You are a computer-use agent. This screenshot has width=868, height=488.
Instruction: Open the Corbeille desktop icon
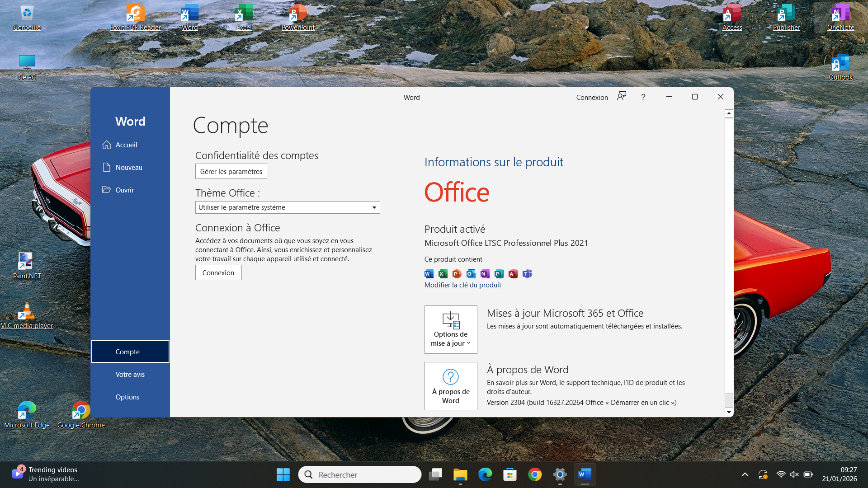coord(27,18)
